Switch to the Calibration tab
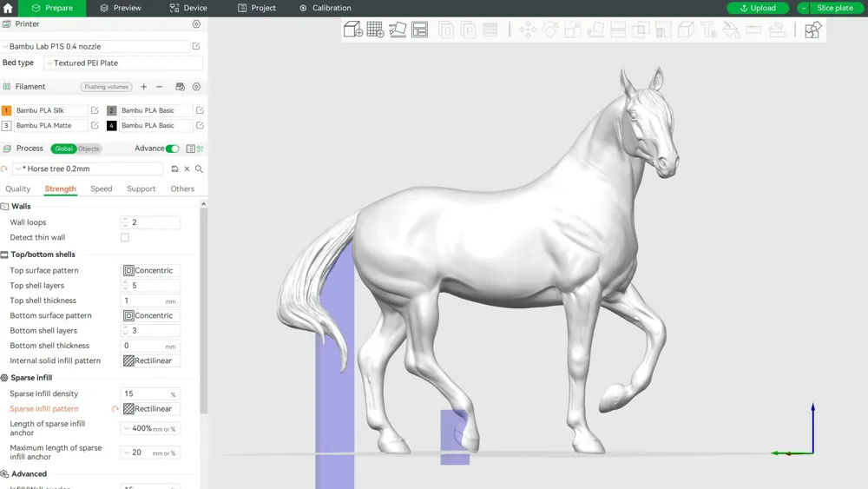Screen dimensions: 868x489 [325, 8]
